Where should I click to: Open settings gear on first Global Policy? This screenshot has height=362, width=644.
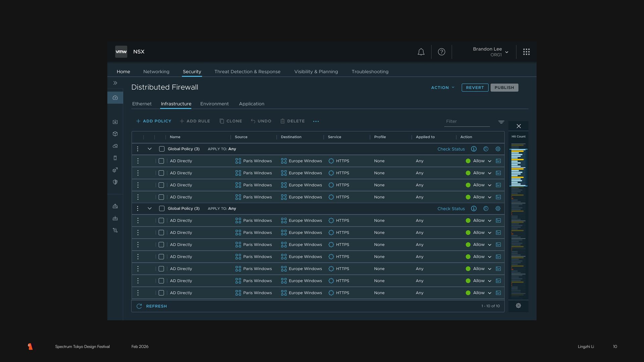click(x=498, y=149)
